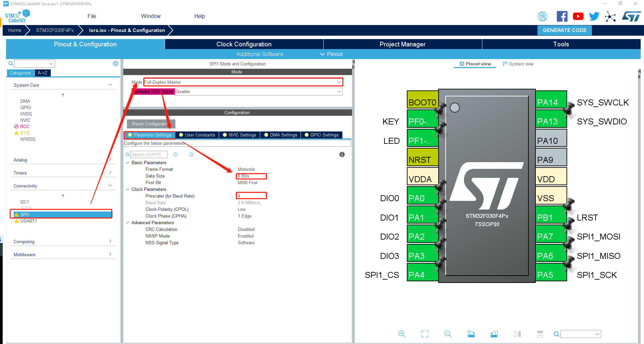644x344 pixels.
Task: Toggle the split view layout icon
Action: click(x=540, y=334)
